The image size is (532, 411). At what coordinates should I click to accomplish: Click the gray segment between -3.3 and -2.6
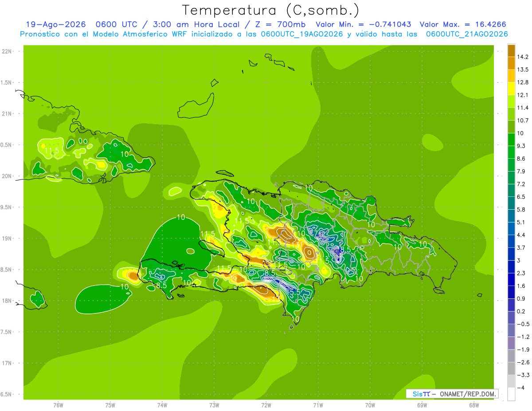pos(511,369)
